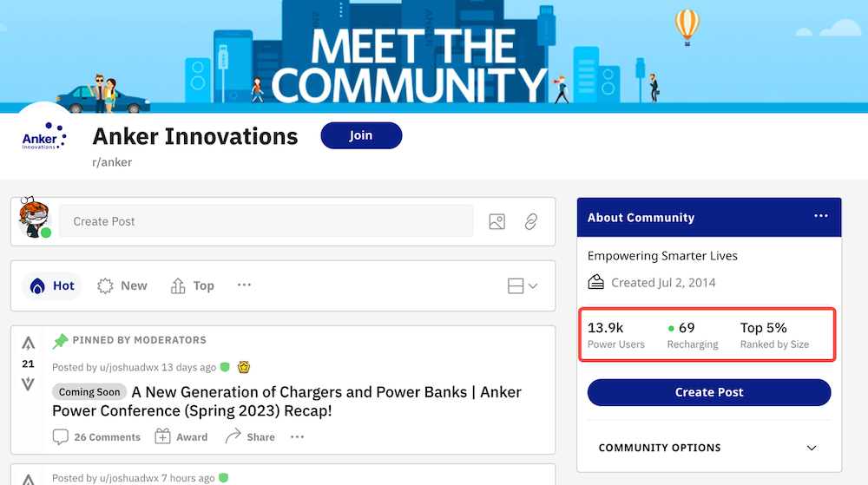Join the Anker Innovations community

pyautogui.click(x=361, y=135)
